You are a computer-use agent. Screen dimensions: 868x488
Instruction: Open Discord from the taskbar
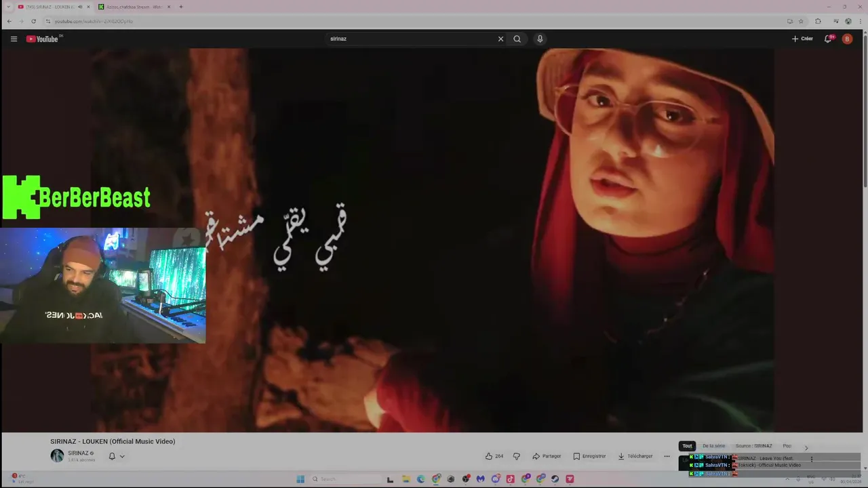tap(495, 479)
